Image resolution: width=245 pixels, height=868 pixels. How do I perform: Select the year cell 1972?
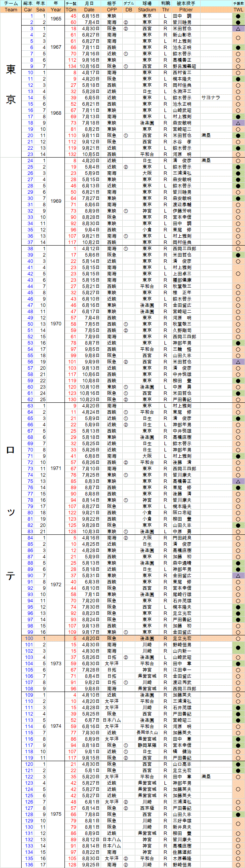point(56,585)
